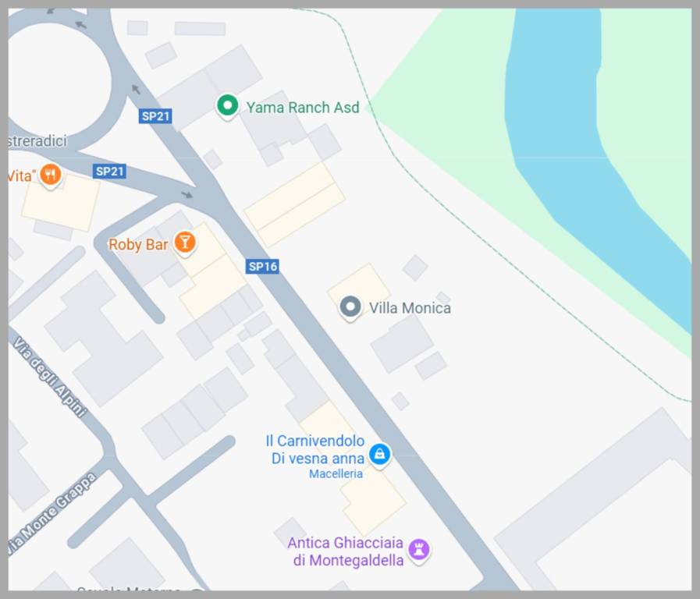The width and height of the screenshot is (700, 599).
Task: Click the Yama Ranch Asd green pin
Action: pos(227,106)
